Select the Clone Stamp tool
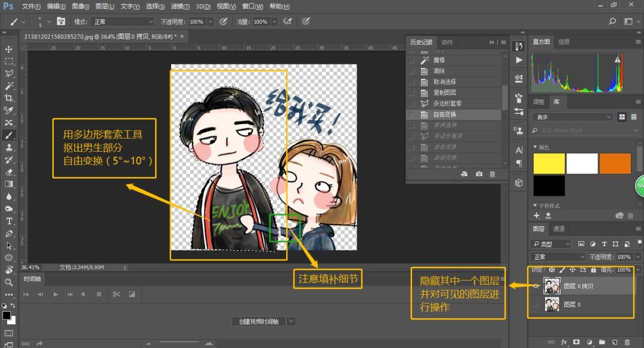The width and height of the screenshot is (644, 348). tap(8, 147)
